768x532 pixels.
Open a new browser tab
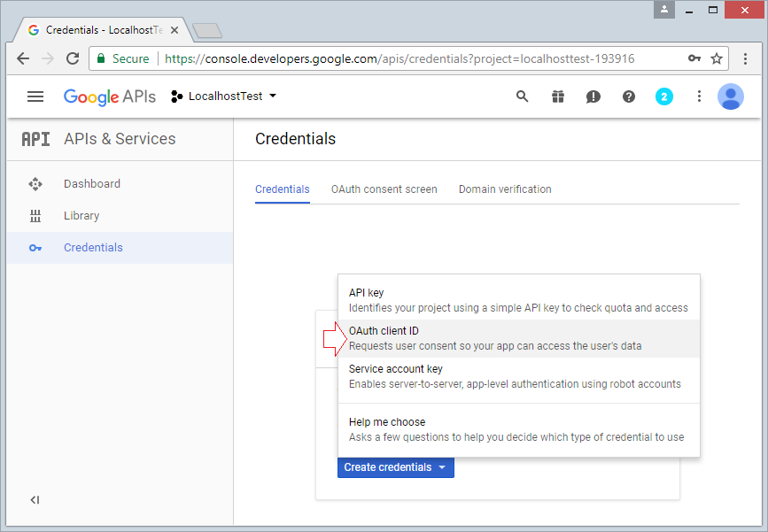(207, 31)
